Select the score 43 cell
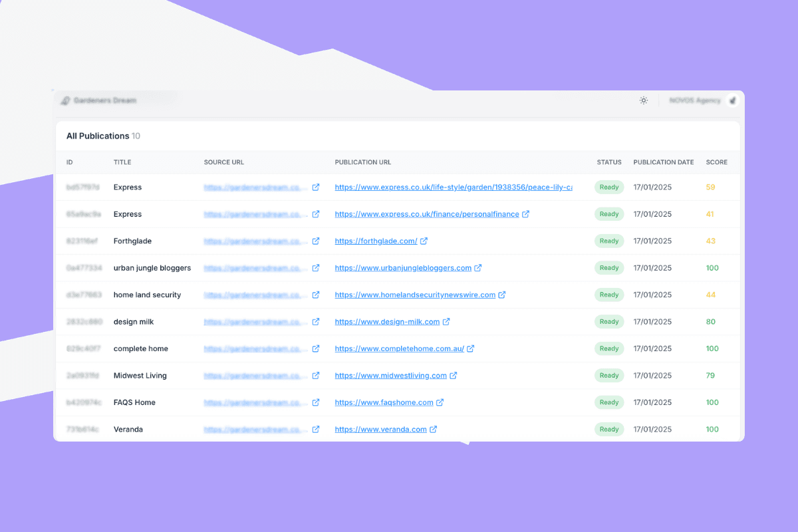Image resolution: width=798 pixels, height=532 pixels. pos(711,241)
